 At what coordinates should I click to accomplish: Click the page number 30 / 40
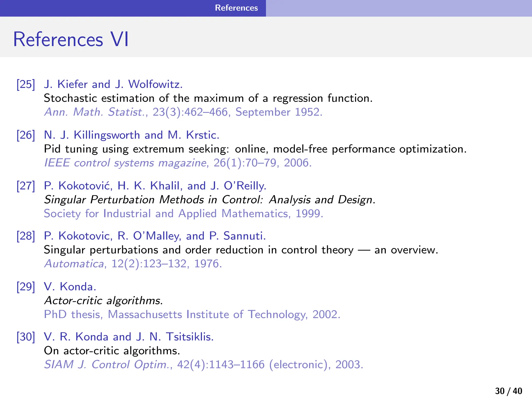[x=508, y=391]
